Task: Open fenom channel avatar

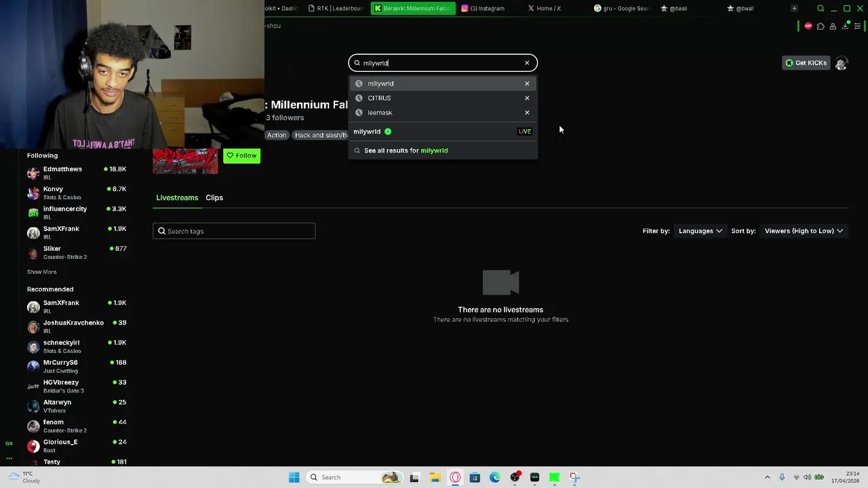Action: (x=33, y=426)
